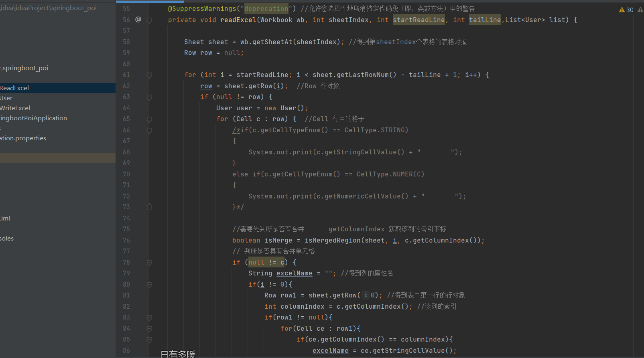Click the highlighted tailLine parameter on line 56
The image size is (644, 358).
click(485, 20)
